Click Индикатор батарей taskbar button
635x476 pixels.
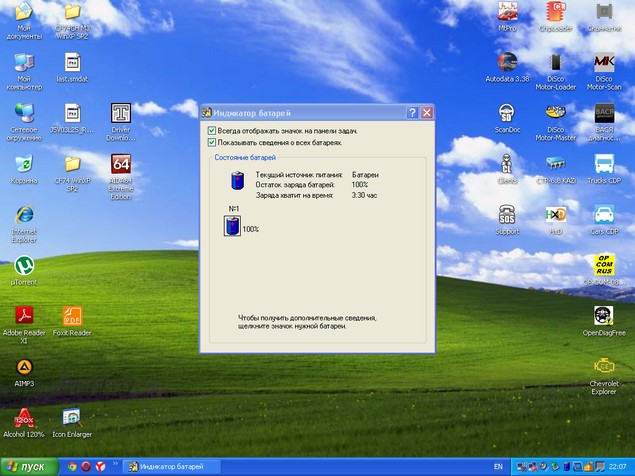(170, 466)
